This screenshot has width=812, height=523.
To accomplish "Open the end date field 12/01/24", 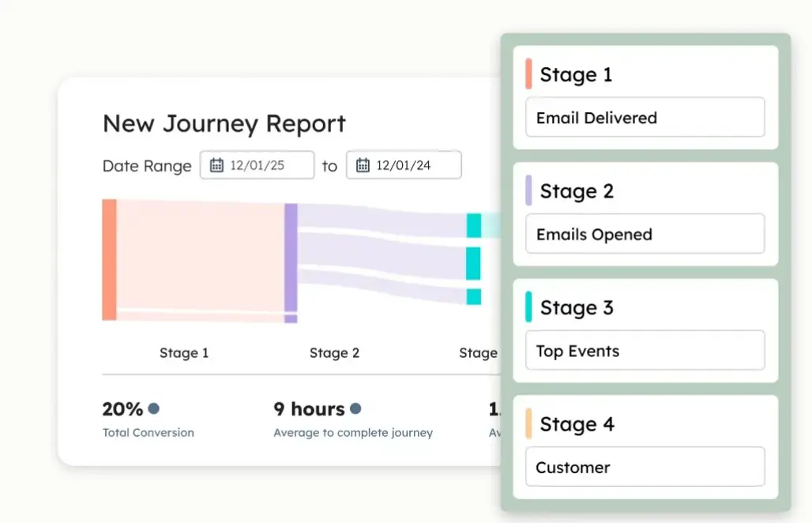I will [x=404, y=165].
